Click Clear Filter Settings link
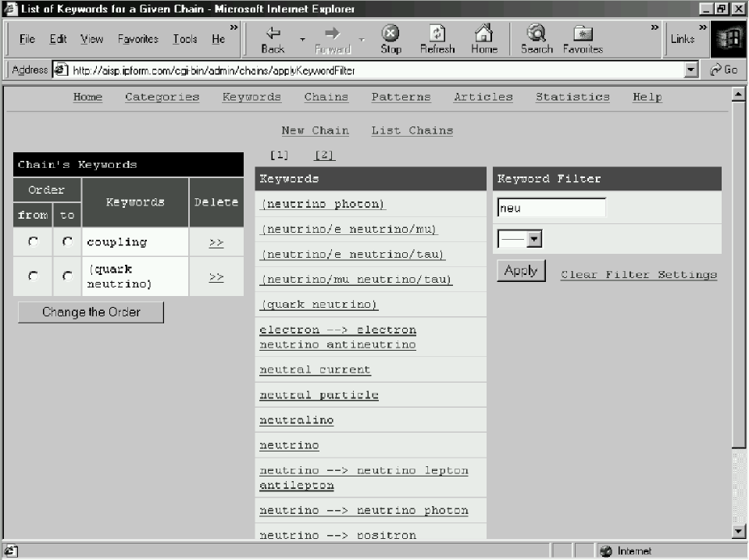The height and width of the screenshot is (560, 749). [x=639, y=275]
